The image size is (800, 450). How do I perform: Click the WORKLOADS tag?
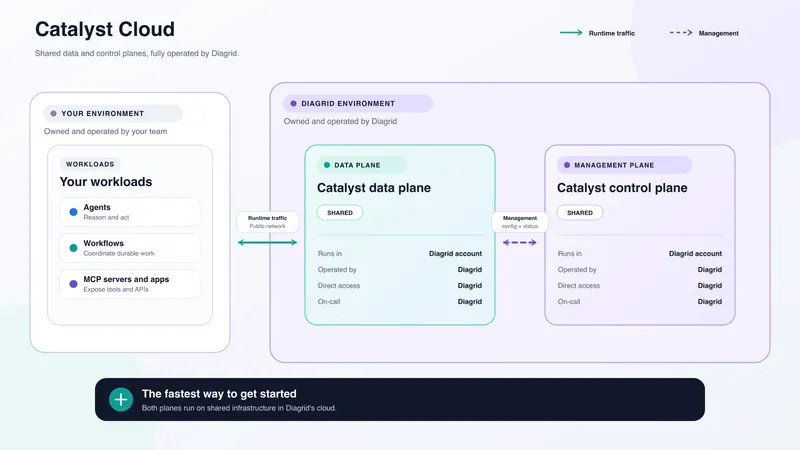click(x=90, y=164)
